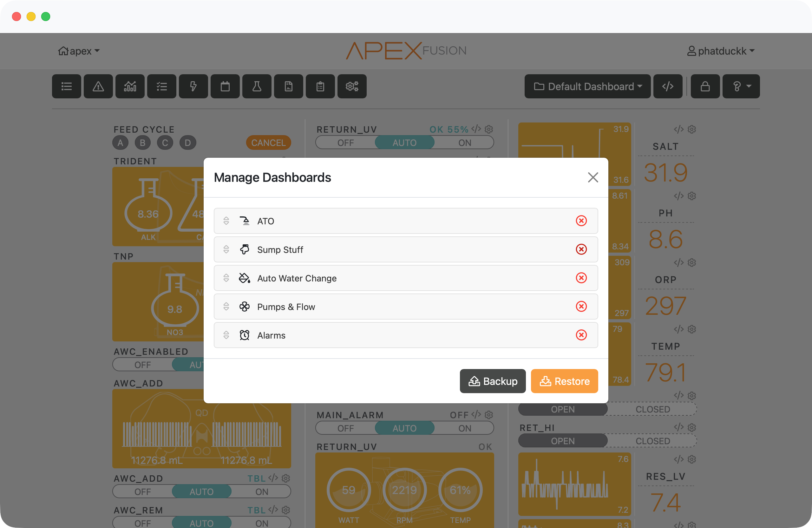Image resolution: width=812 pixels, height=528 pixels.
Task: Expand the Default Dashboard dropdown
Action: [587, 86]
